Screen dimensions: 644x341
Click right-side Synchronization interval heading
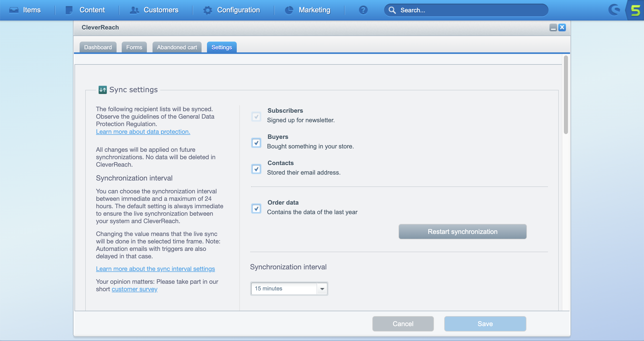[x=288, y=267]
